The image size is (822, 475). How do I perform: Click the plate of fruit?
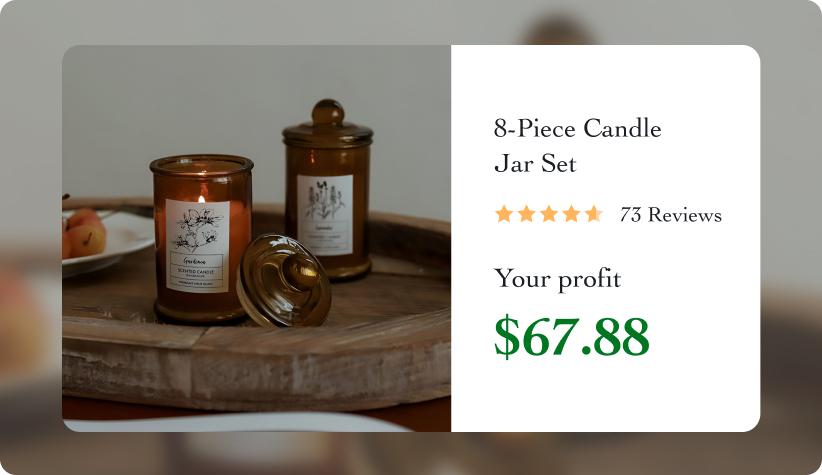105,241
